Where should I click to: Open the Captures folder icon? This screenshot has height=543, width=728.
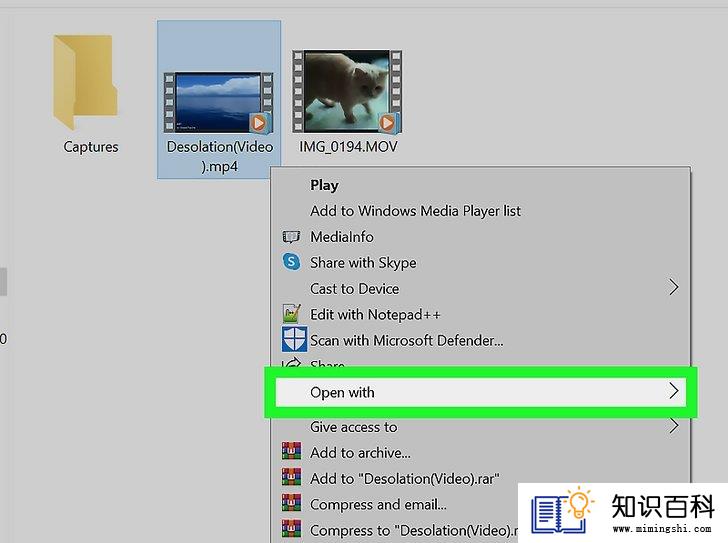(85, 82)
